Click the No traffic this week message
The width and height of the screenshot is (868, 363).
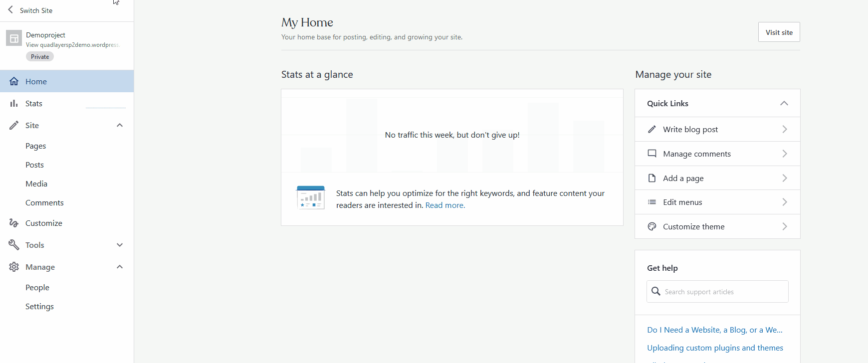coord(452,135)
